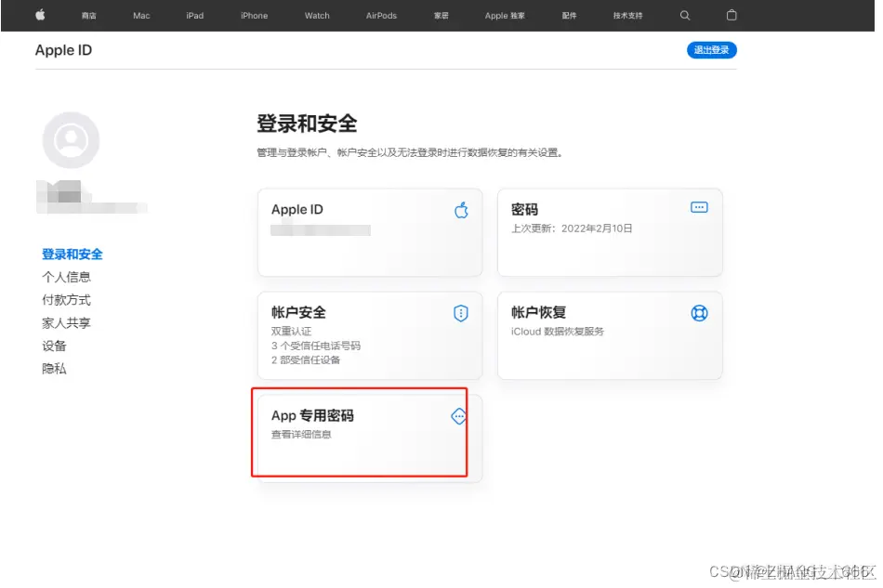Viewport: 883px width, 588px height.
Task: Select 付款方式 in the sidebar
Action: tap(66, 300)
